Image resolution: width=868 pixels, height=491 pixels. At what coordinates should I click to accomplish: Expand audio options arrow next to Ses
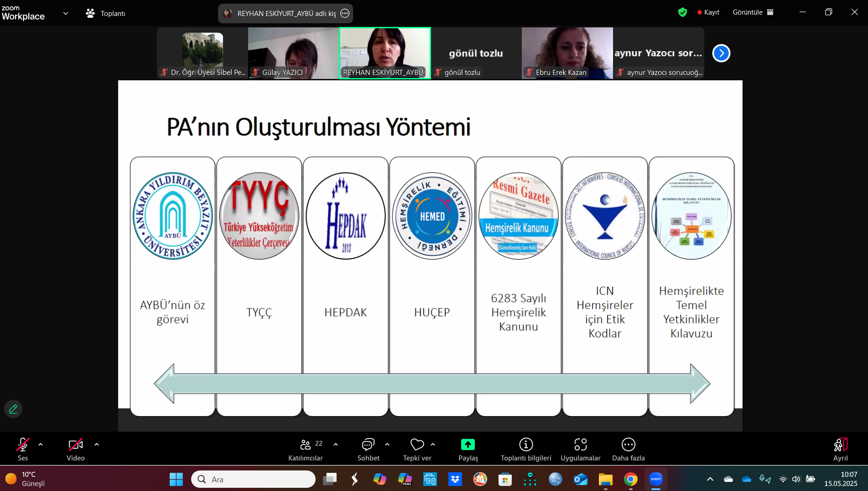pos(41,444)
